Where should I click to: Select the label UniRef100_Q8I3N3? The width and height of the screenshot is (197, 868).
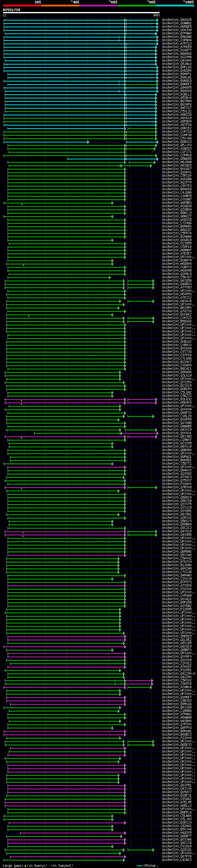[177, 437]
